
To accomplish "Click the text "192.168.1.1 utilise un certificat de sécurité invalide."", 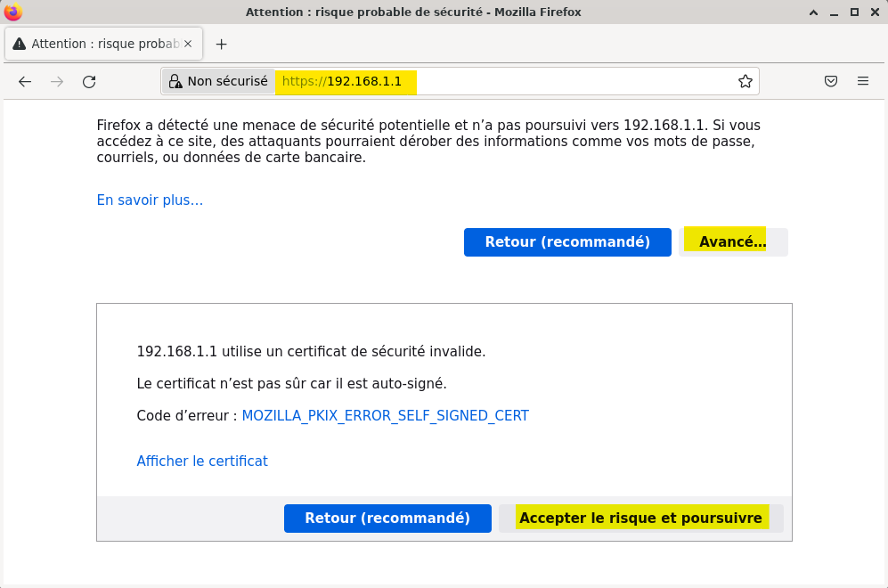I will pyautogui.click(x=311, y=352).
